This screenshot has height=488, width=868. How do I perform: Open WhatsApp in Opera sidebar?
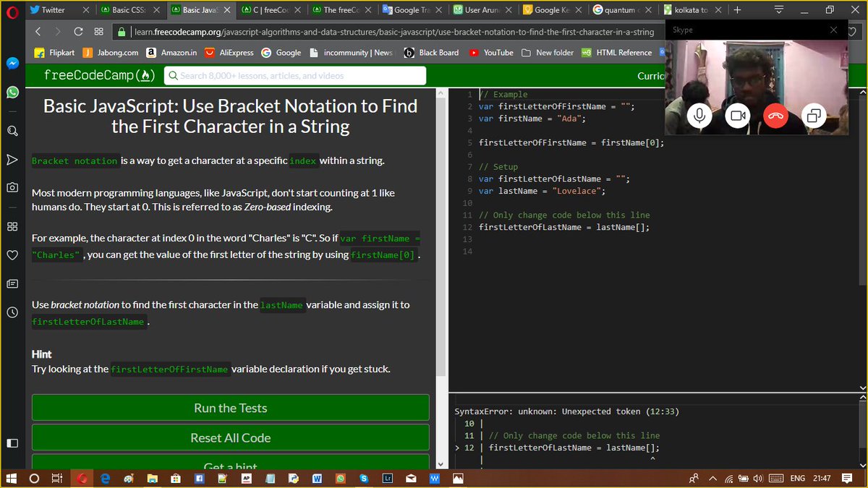point(12,92)
